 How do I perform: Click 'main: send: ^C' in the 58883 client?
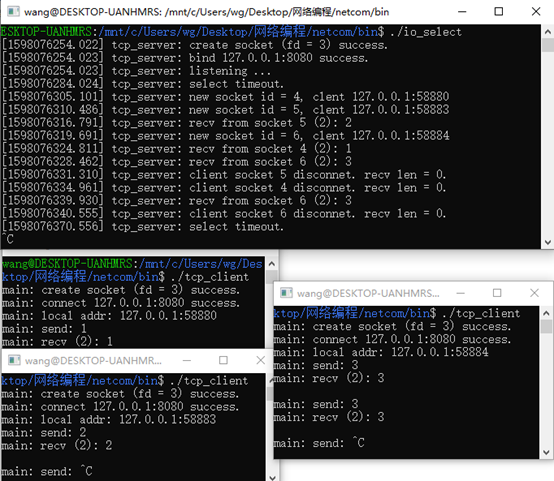tap(47, 471)
